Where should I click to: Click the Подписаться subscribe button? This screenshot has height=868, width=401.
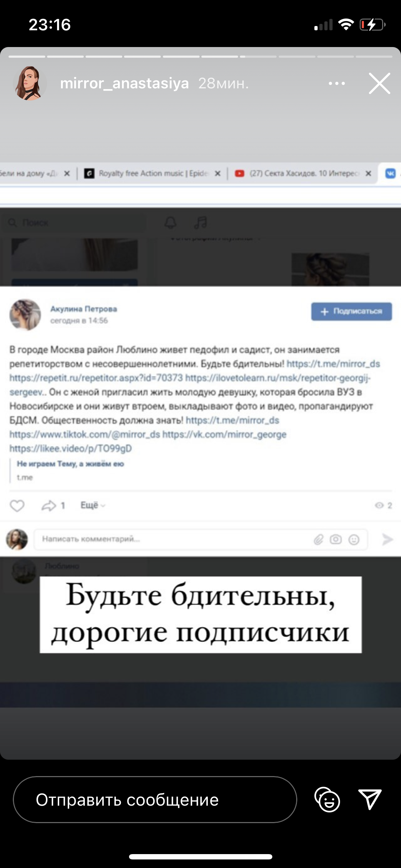pyautogui.click(x=351, y=311)
